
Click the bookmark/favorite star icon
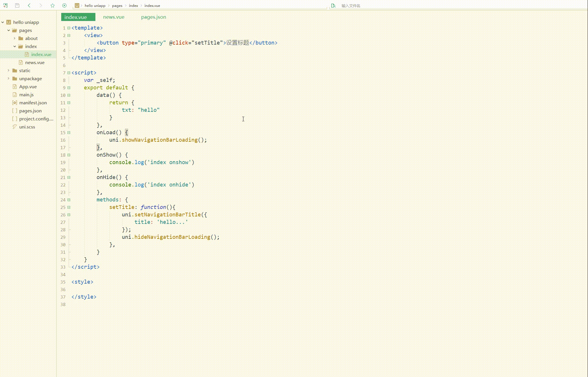coord(52,5)
